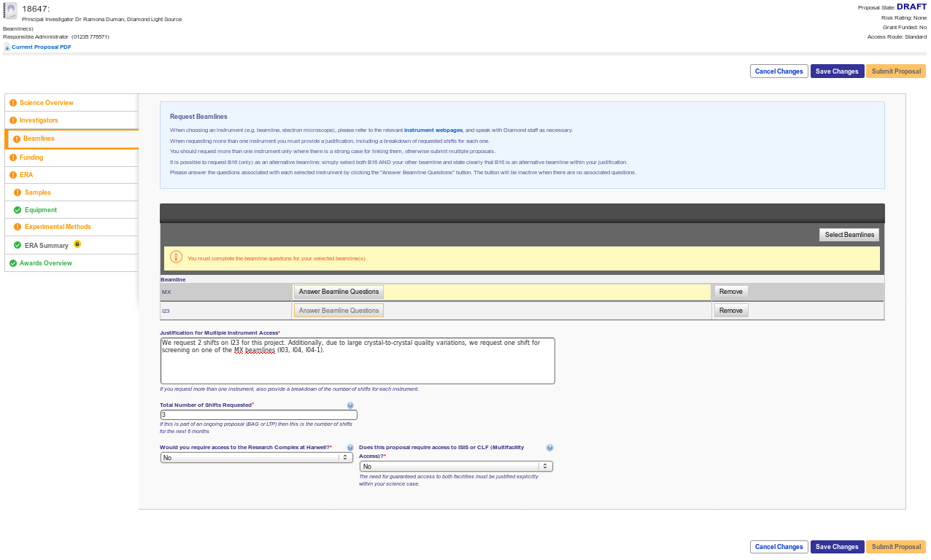Open the Experimental Methods subsection
The image size is (931, 560).
click(x=72, y=227)
